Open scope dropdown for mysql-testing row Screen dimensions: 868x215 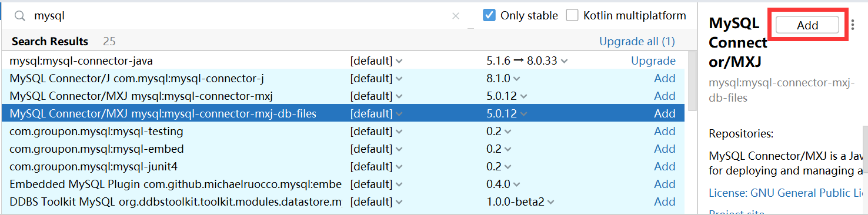[376, 131]
